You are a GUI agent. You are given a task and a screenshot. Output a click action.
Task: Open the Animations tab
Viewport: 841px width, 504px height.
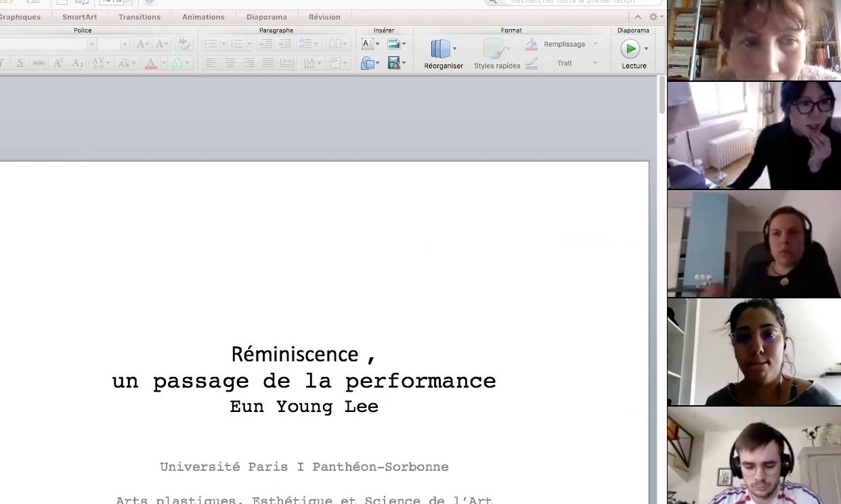tap(203, 17)
